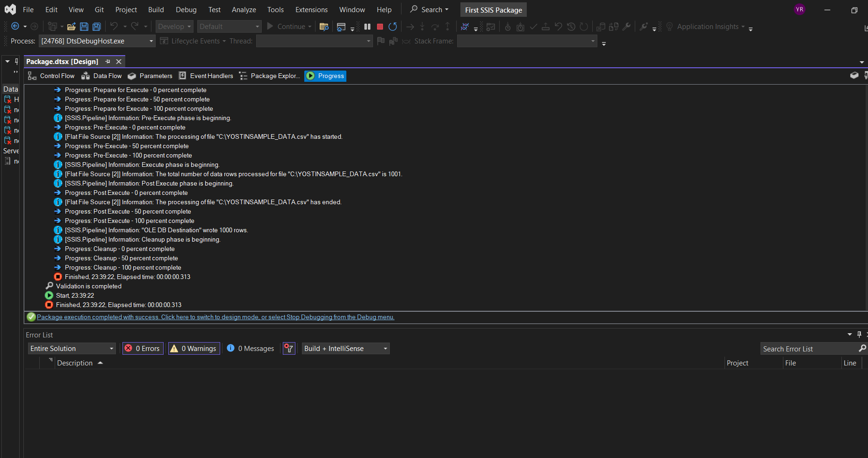Close the Package.dtsx [Design] tab

click(x=119, y=61)
